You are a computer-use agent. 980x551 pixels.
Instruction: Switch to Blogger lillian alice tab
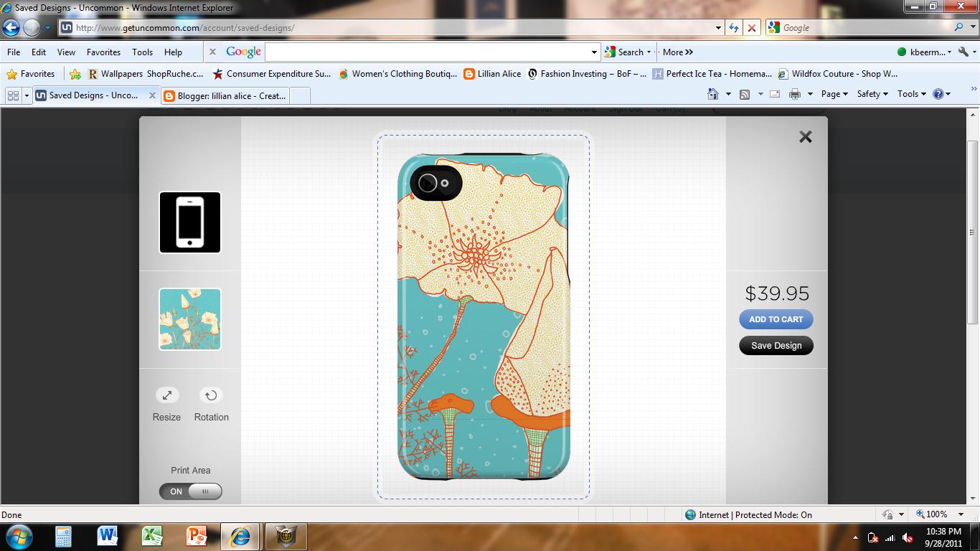click(x=225, y=95)
